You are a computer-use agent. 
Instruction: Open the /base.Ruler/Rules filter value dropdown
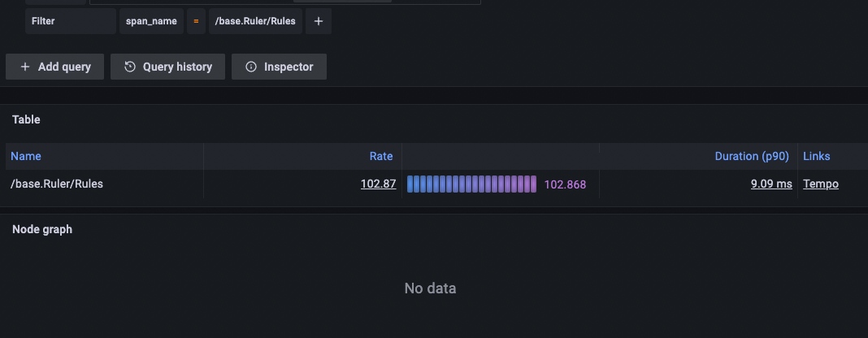pyautogui.click(x=256, y=22)
